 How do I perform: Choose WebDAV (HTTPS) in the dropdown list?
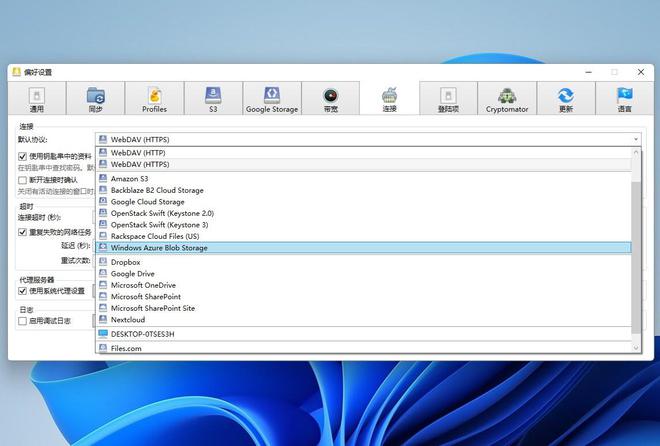[364, 164]
